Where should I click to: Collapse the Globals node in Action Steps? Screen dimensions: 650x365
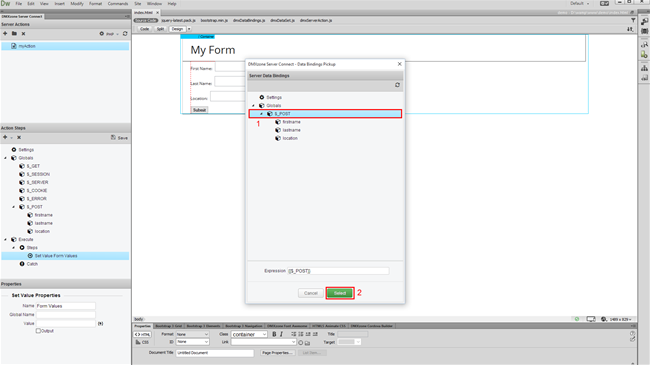tap(5, 158)
